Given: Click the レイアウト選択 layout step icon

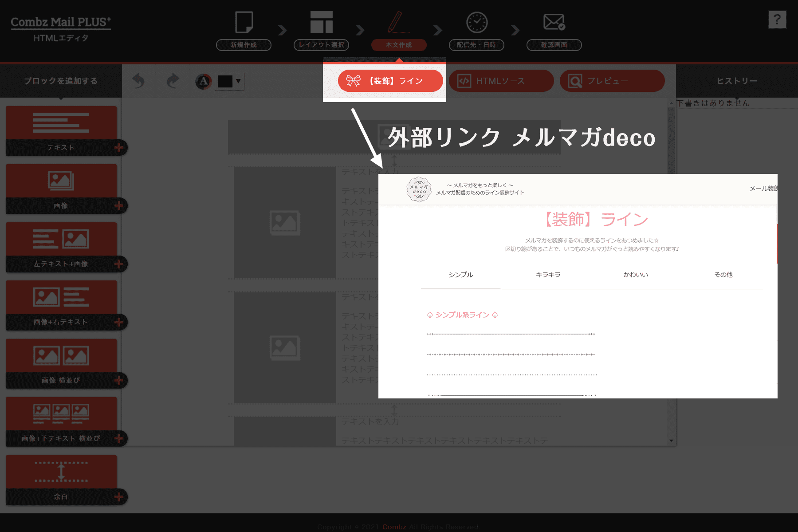Looking at the screenshot, I should [321, 23].
